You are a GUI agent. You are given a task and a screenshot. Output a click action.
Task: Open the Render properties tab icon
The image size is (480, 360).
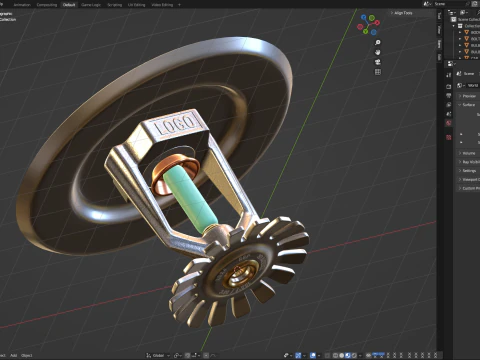click(x=449, y=86)
